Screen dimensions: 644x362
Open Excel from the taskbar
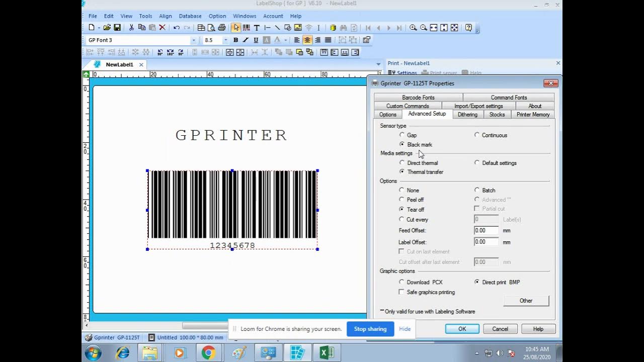point(327,353)
